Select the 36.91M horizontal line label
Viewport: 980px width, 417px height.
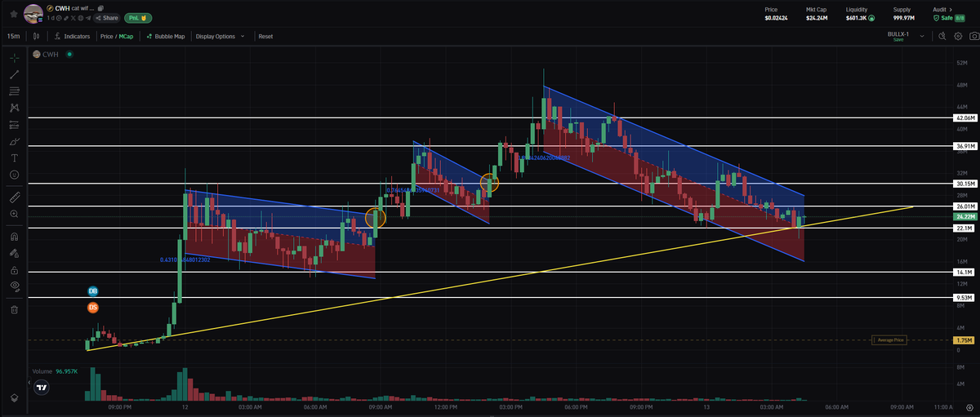964,146
